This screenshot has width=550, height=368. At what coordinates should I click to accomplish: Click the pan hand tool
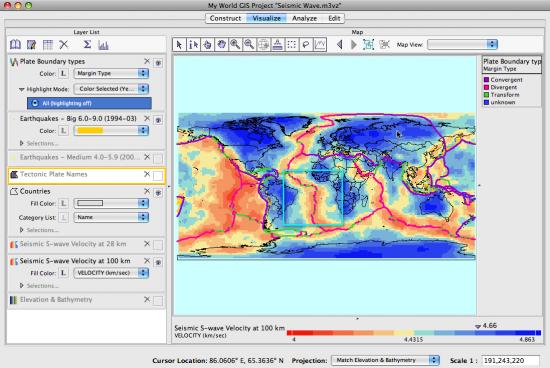pos(221,45)
